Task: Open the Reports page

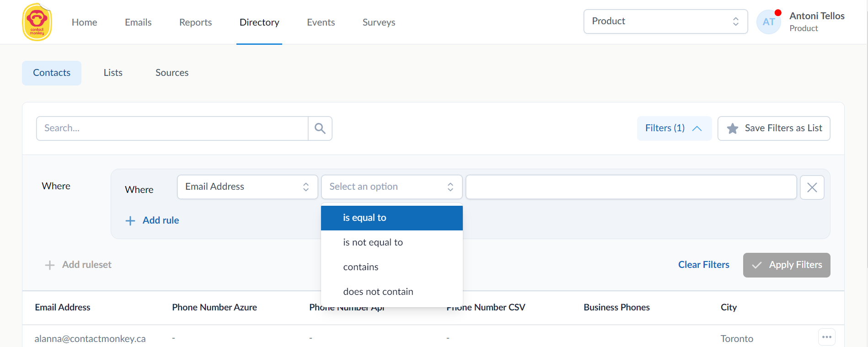Action: point(195,22)
